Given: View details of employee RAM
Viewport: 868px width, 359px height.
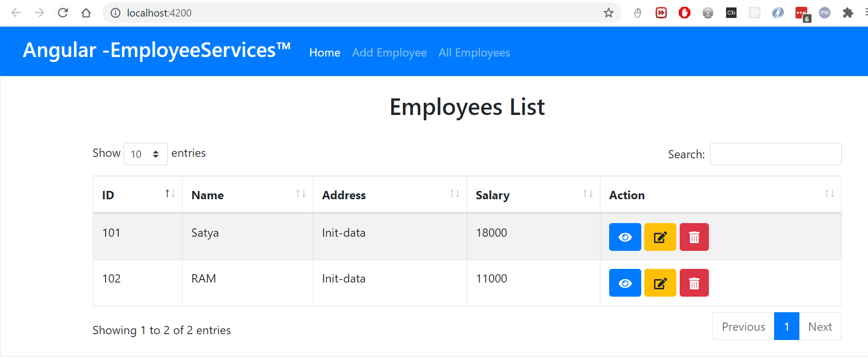Looking at the screenshot, I should click(625, 283).
